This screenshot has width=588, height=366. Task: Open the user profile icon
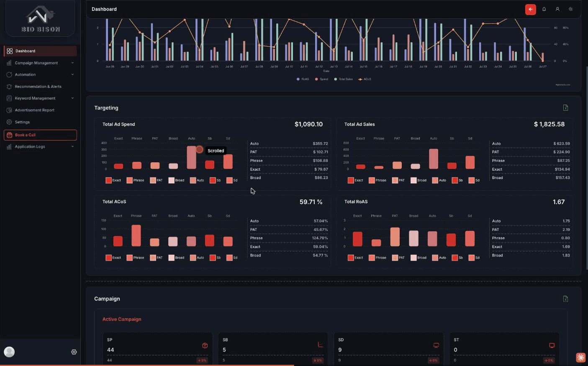coord(557,9)
